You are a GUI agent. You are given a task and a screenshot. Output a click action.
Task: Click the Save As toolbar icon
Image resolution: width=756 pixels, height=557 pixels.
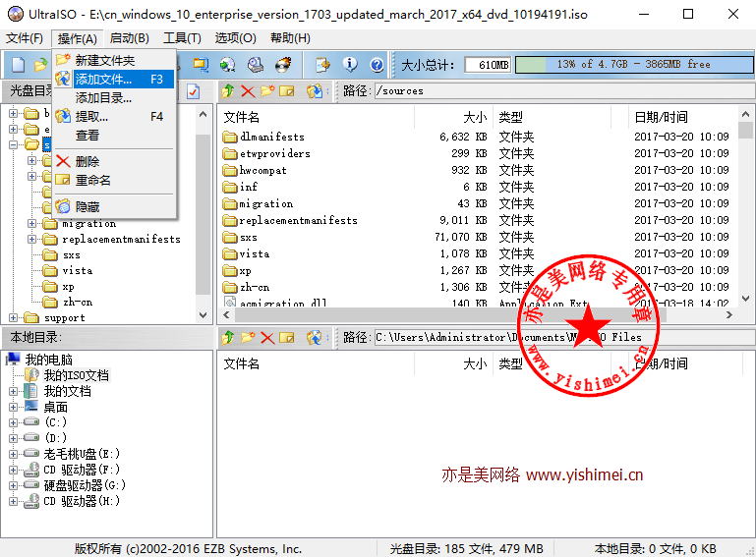(x=201, y=65)
